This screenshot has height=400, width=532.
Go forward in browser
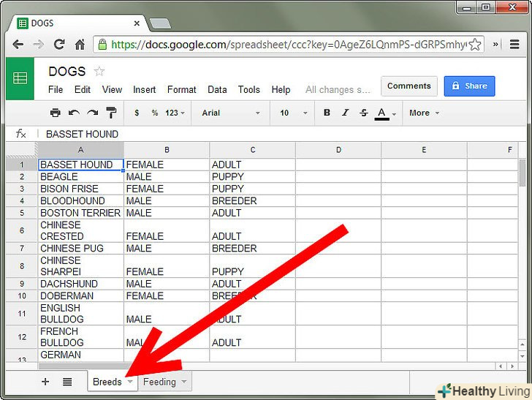(39, 45)
